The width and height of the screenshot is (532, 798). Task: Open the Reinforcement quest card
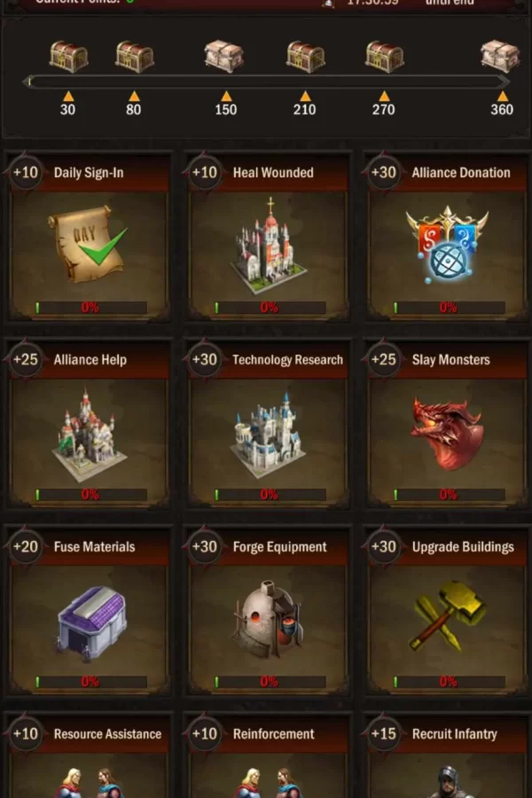(268, 755)
